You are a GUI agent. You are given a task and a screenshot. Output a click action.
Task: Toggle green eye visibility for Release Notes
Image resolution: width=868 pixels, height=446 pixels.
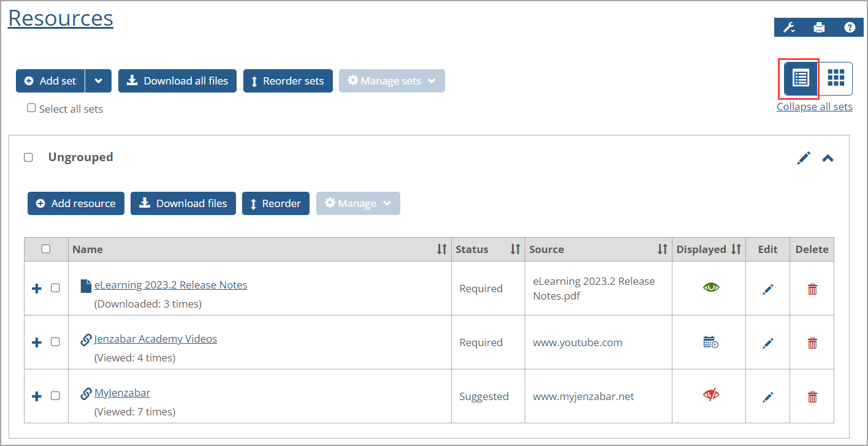click(x=711, y=287)
